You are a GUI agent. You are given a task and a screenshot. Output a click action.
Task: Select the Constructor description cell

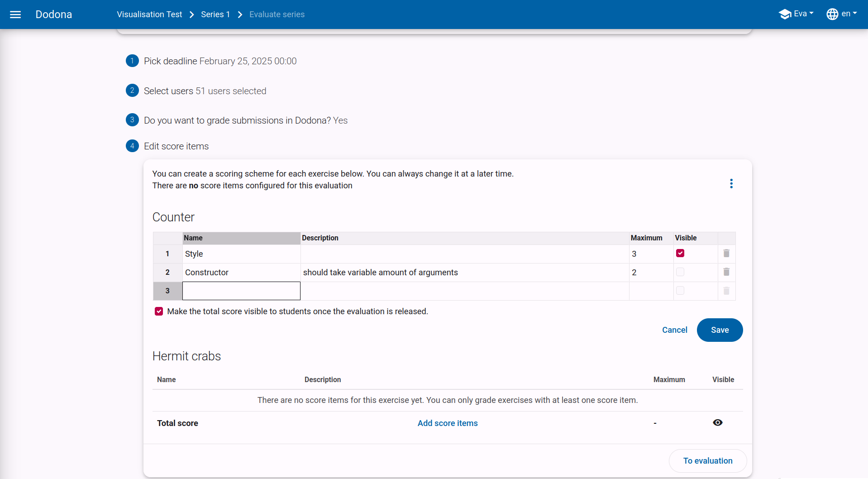pos(465,273)
